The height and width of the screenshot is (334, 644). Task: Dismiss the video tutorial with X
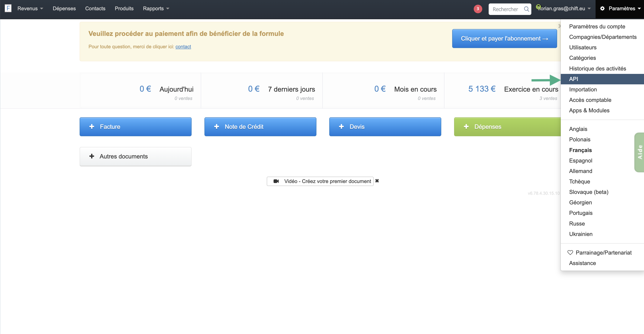(x=377, y=181)
